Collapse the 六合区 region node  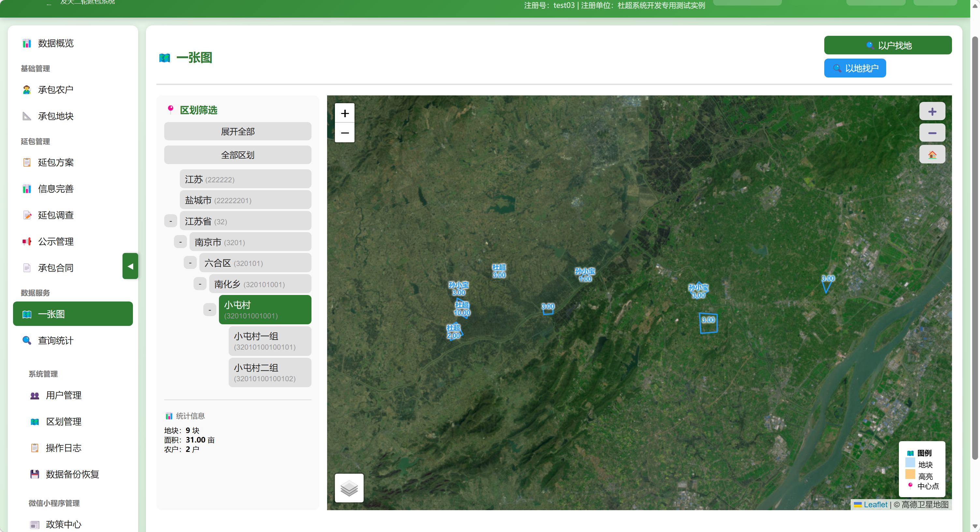tap(190, 263)
